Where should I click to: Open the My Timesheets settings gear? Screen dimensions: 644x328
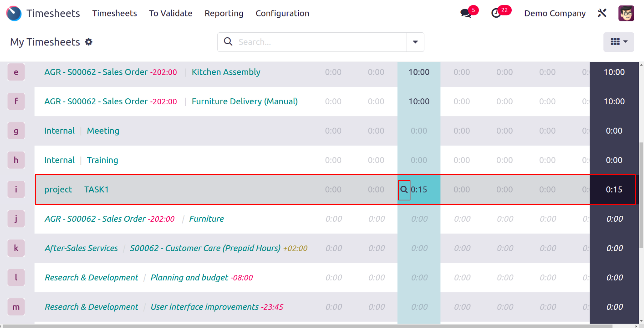(89, 42)
